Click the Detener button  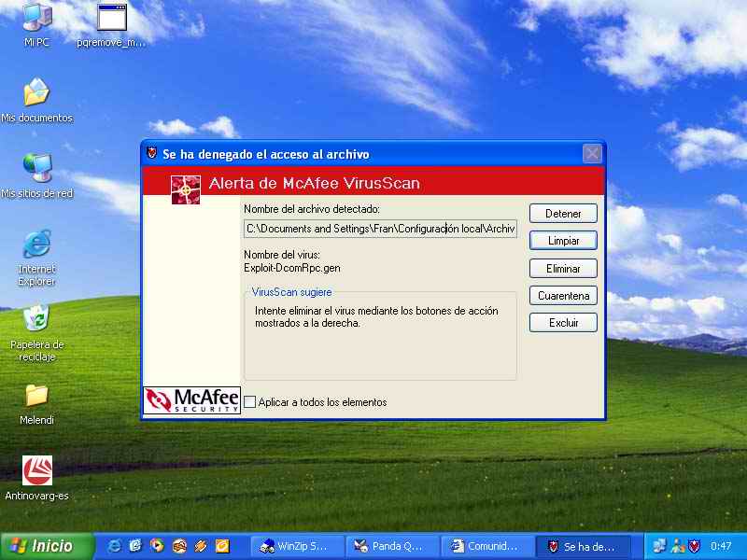coord(563,214)
